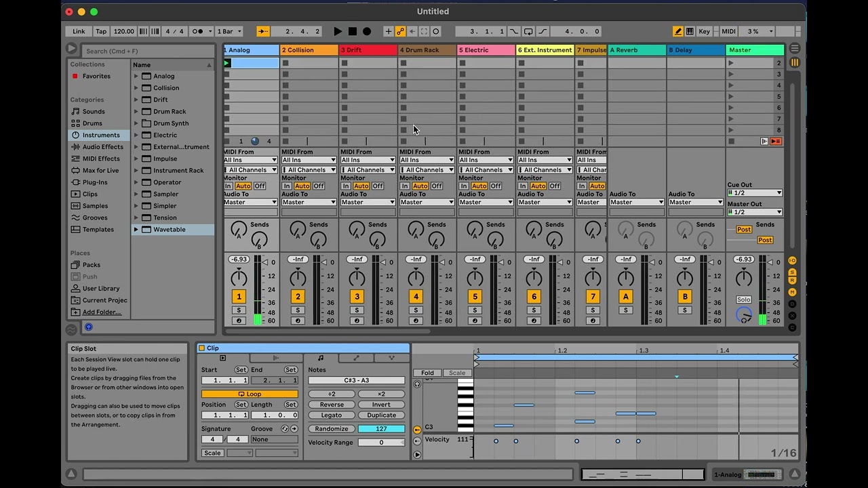Image resolution: width=868 pixels, height=488 pixels.
Task: Adjust the Master cue volume knob
Action: (x=744, y=314)
